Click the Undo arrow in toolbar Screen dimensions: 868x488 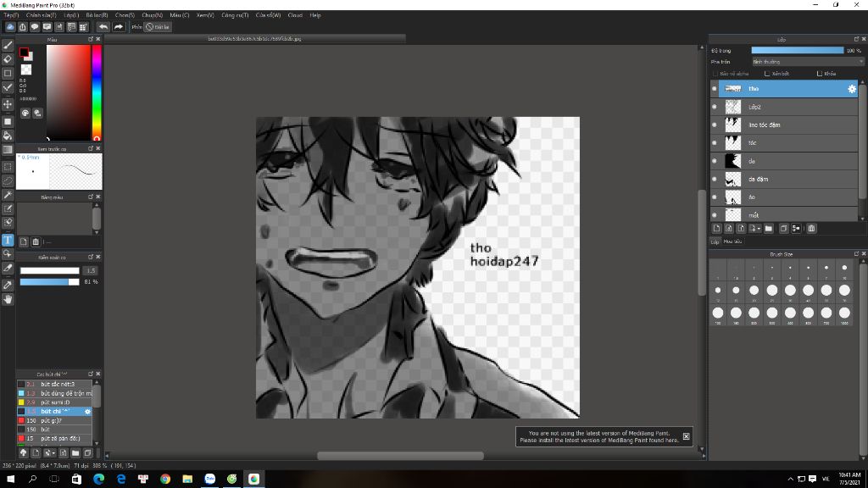[x=103, y=26]
